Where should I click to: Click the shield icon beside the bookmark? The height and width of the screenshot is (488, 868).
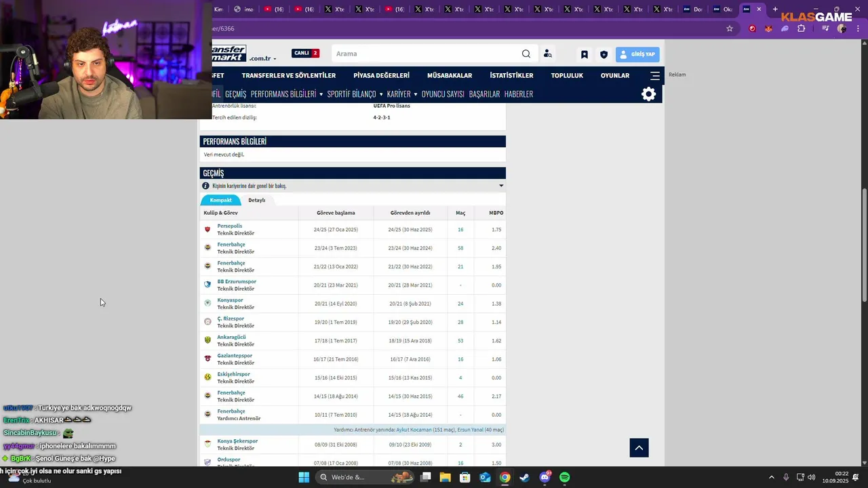(604, 55)
